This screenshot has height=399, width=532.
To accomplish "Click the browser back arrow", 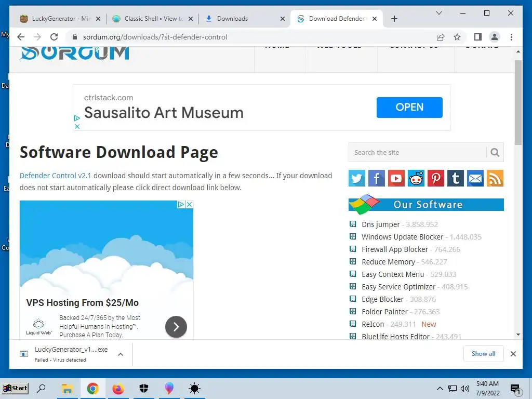I will pyautogui.click(x=21, y=37).
